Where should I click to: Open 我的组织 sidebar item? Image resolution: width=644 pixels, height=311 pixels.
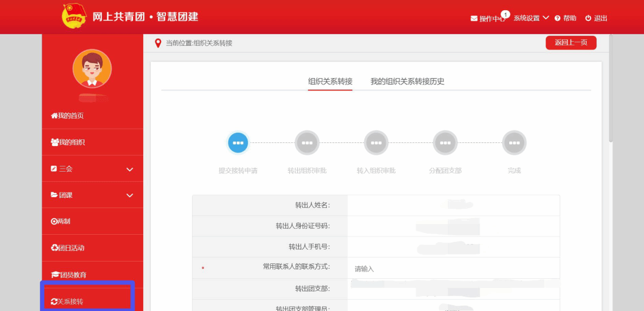tap(68, 142)
